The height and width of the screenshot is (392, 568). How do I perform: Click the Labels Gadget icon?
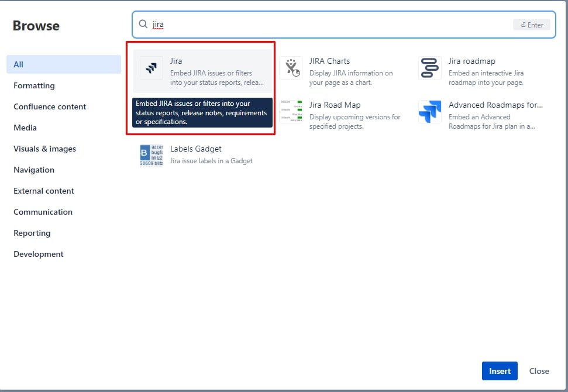[152, 156]
